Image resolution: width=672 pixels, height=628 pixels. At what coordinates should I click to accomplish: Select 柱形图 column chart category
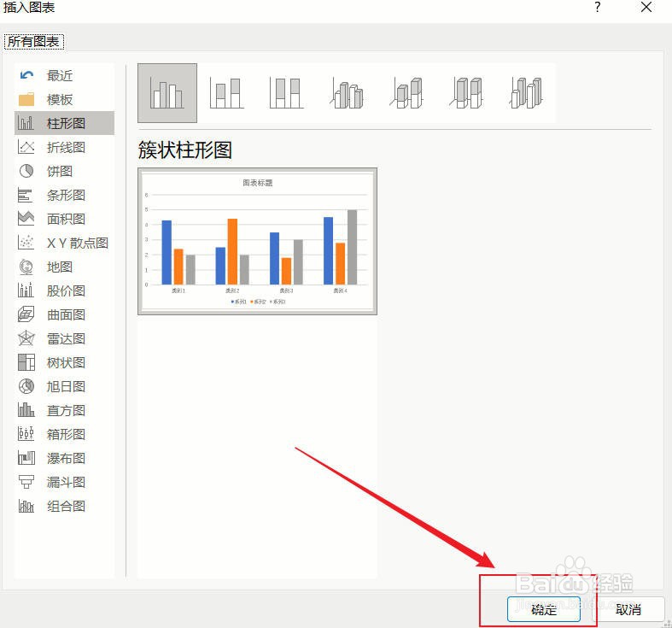pyautogui.click(x=64, y=124)
